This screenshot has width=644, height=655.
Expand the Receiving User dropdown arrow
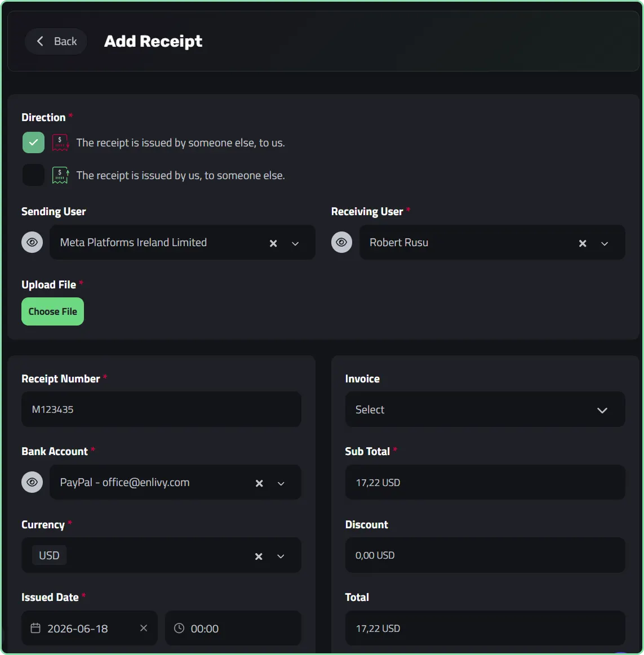605,243
